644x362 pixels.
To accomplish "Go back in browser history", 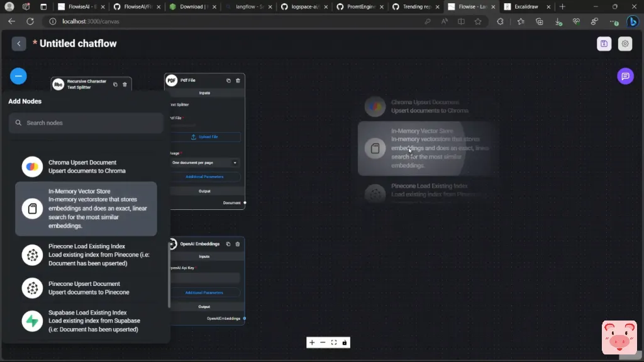I will pyautogui.click(x=11, y=21).
